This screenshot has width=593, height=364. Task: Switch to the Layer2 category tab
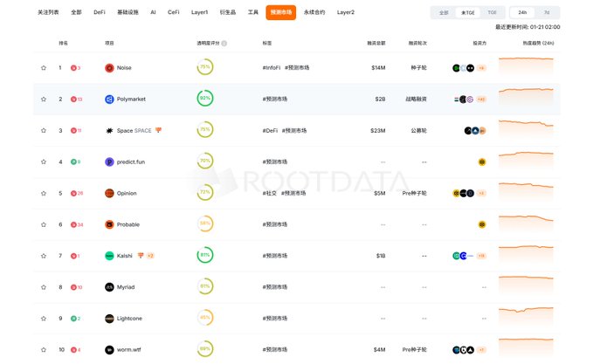click(x=346, y=12)
